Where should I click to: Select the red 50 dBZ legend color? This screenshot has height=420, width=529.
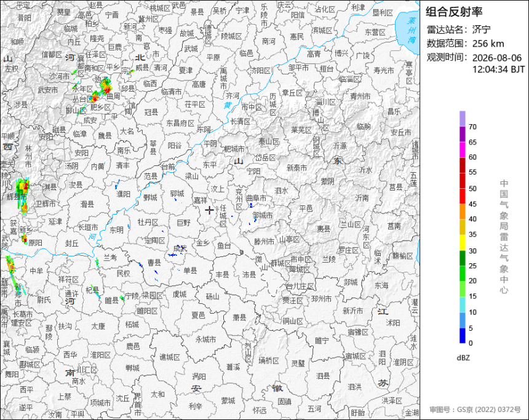click(462, 180)
